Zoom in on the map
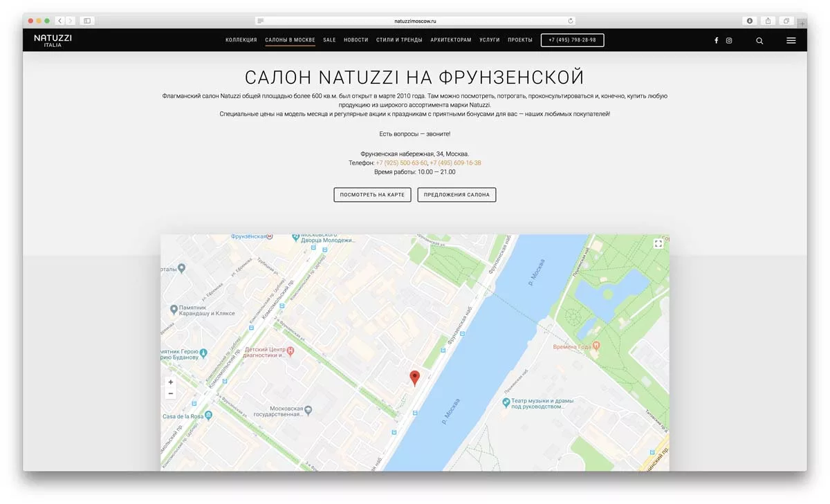Viewport: 830px width, 504px height. [171, 382]
